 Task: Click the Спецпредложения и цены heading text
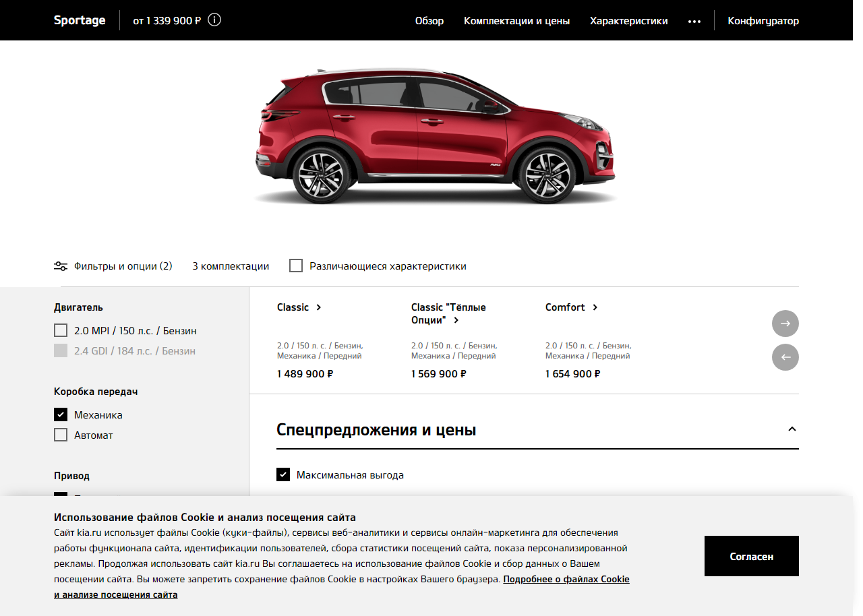376,430
